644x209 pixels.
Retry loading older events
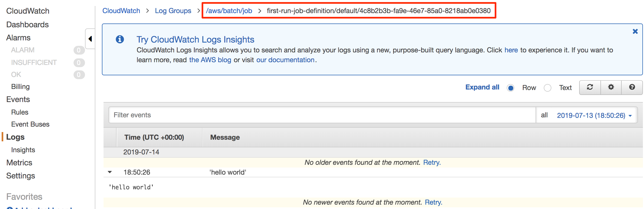click(432, 163)
